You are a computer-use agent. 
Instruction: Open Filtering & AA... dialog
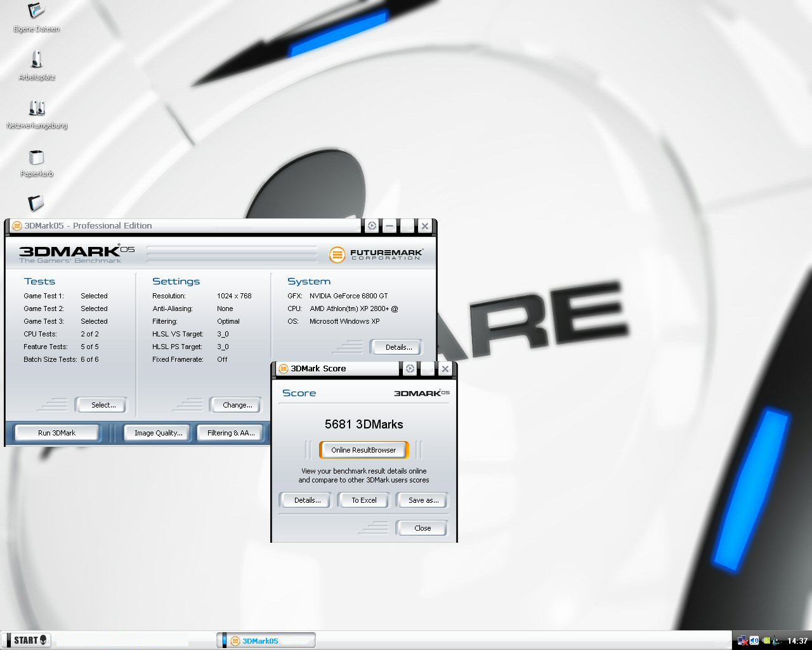(x=230, y=433)
